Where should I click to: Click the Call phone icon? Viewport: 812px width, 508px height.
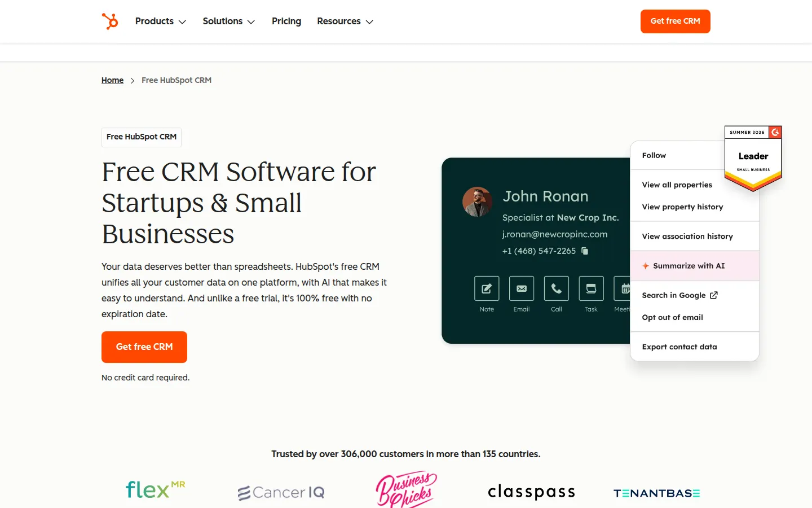557,288
